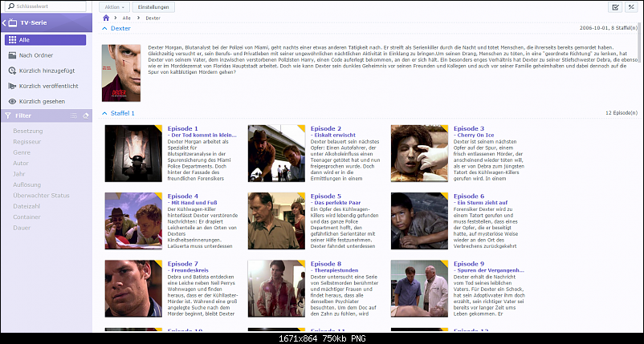Click the Episode 4 title link
The height and width of the screenshot is (344, 644).
pos(183,196)
